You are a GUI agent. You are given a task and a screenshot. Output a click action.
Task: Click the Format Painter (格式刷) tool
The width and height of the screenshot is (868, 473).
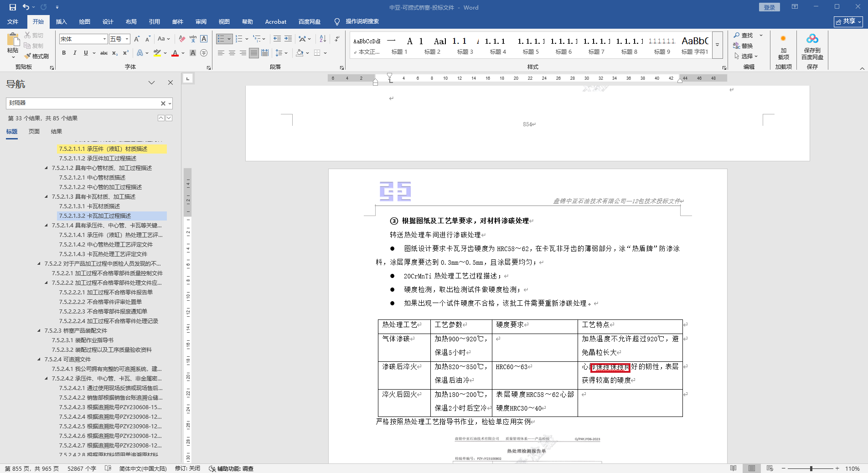point(36,56)
